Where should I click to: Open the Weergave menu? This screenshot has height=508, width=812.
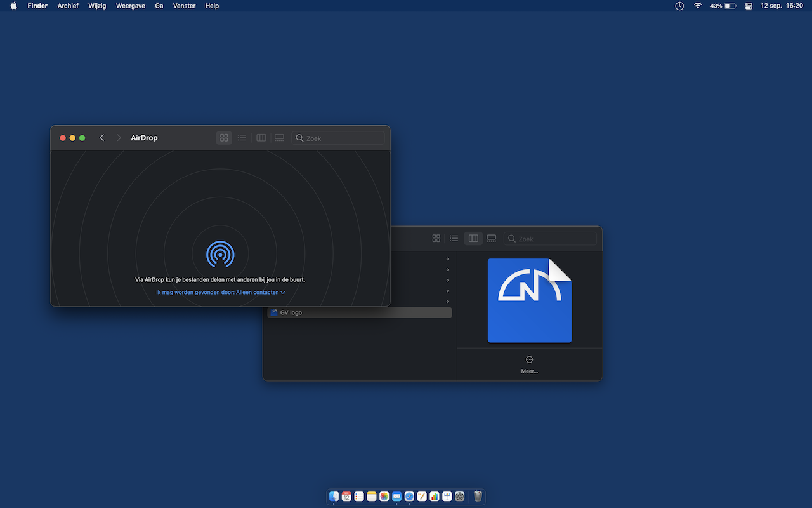tap(130, 6)
